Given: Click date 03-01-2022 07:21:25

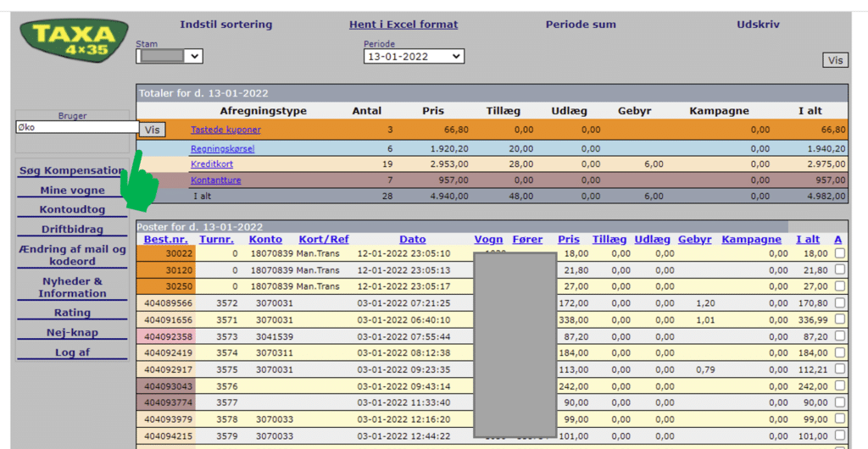Looking at the screenshot, I should [x=403, y=303].
